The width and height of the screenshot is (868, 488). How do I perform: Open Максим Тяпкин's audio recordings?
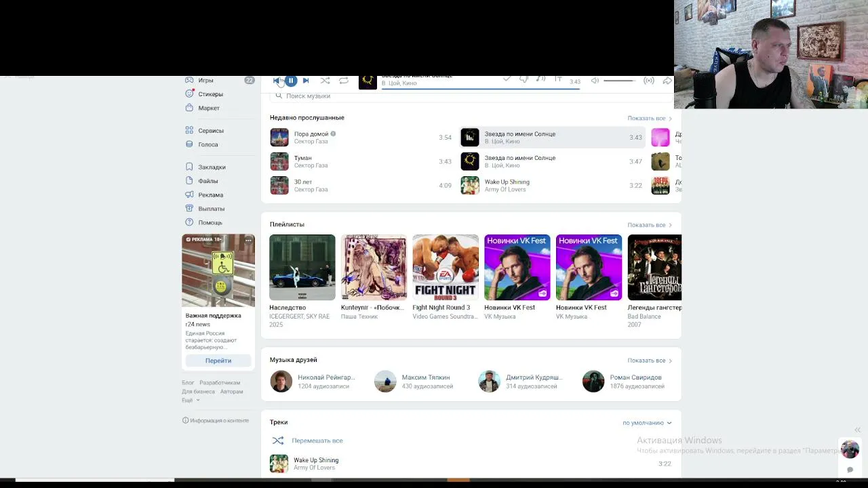(x=414, y=382)
